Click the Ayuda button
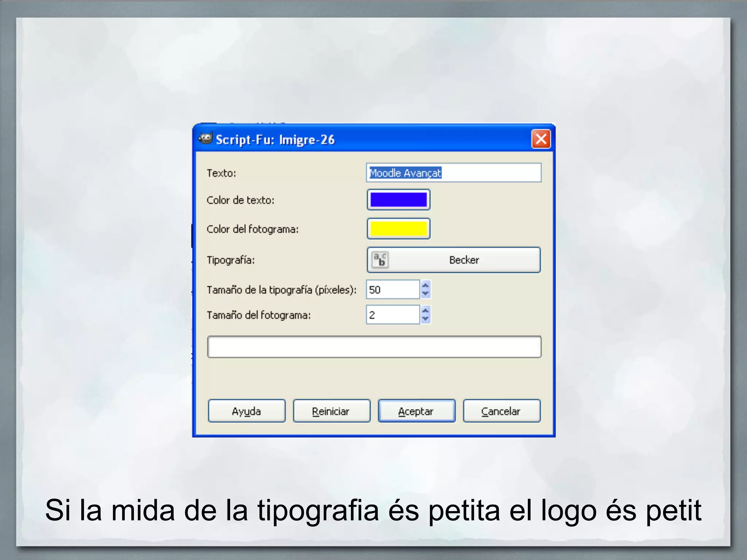This screenshot has height=560, width=747. (x=247, y=411)
